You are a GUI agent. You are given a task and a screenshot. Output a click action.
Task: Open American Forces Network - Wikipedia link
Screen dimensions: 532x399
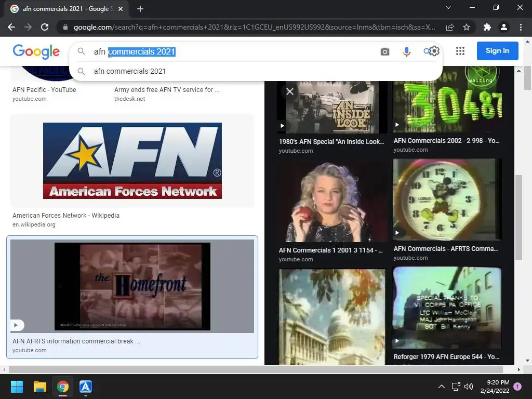tap(66, 216)
